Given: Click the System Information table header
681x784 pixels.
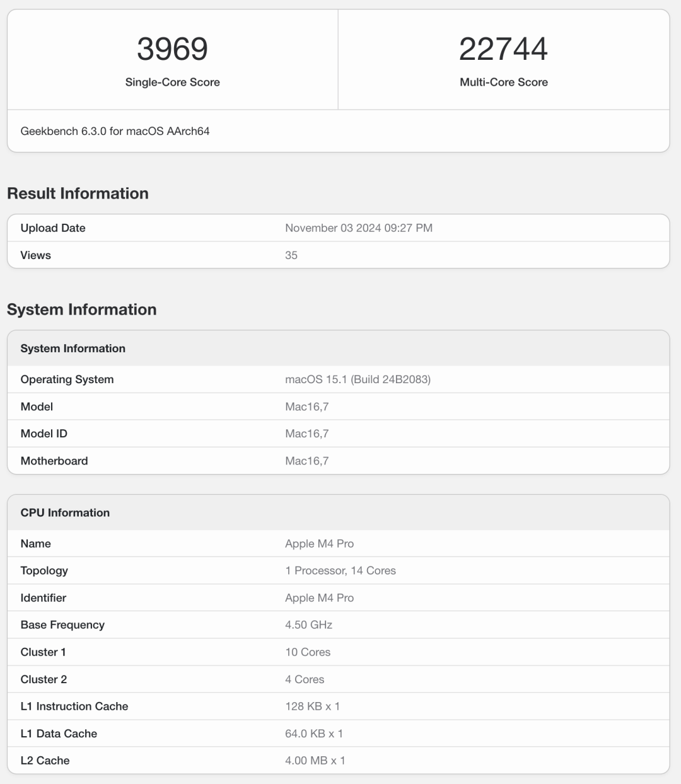Looking at the screenshot, I should (x=73, y=349).
